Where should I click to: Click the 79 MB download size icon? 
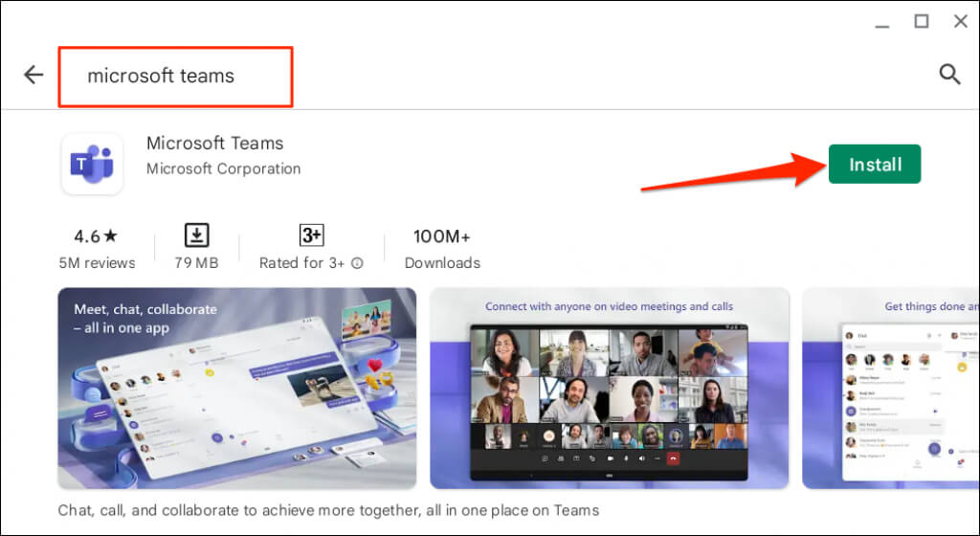(196, 235)
